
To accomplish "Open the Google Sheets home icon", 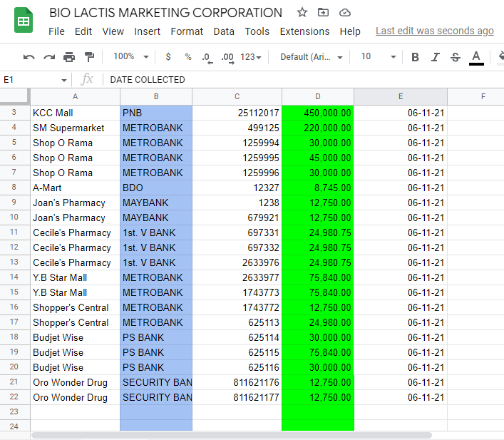I will tap(24, 21).
